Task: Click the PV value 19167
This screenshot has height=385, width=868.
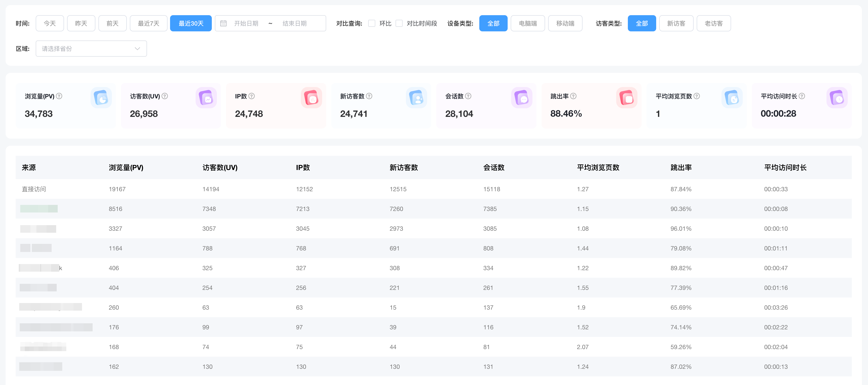Action: tap(117, 189)
